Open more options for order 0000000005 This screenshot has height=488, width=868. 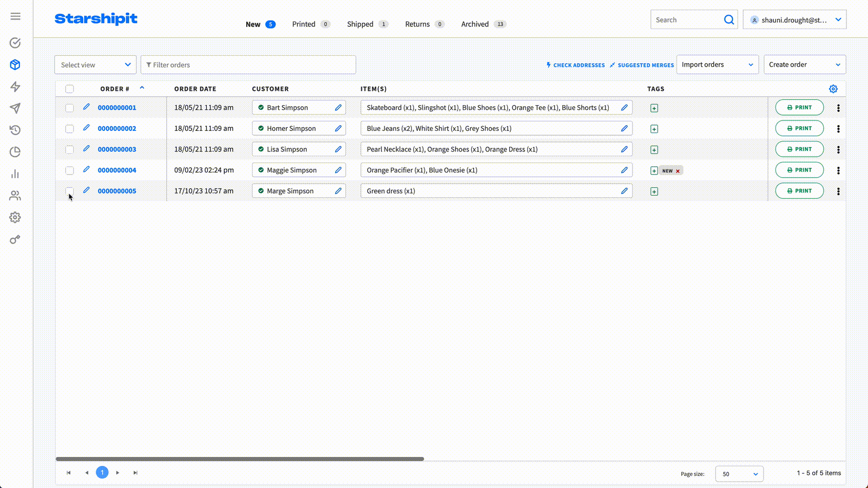[838, 191]
